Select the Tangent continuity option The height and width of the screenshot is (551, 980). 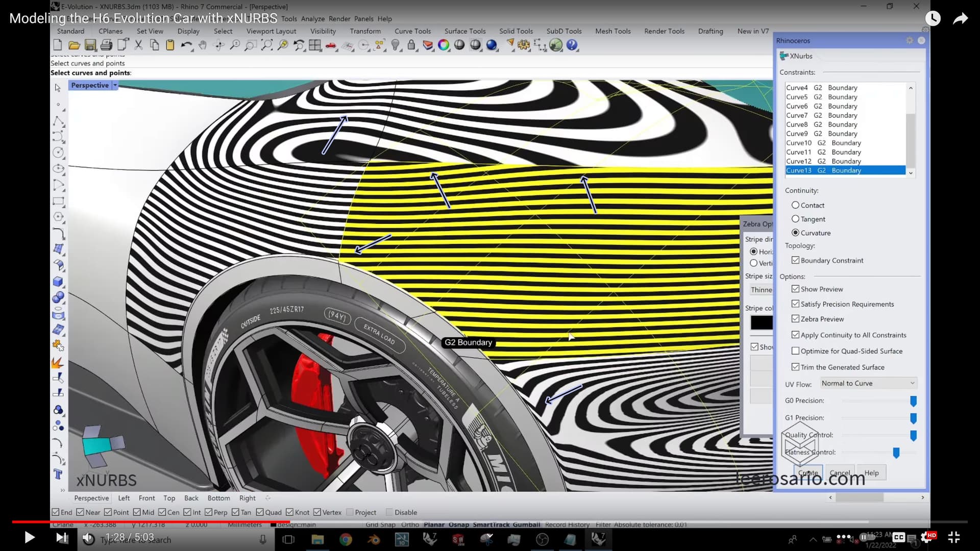tap(795, 219)
